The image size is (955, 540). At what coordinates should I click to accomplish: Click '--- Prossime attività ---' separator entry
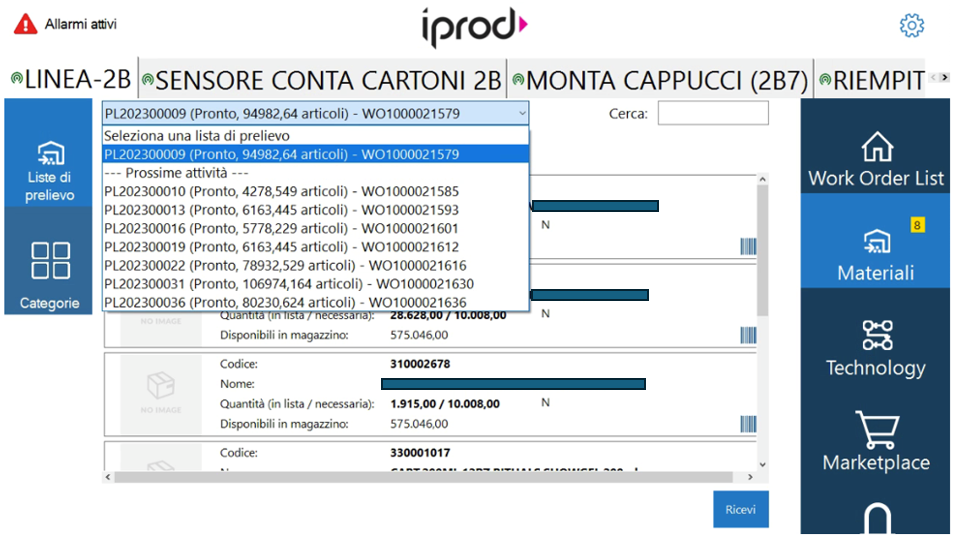click(x=315, y=173)
